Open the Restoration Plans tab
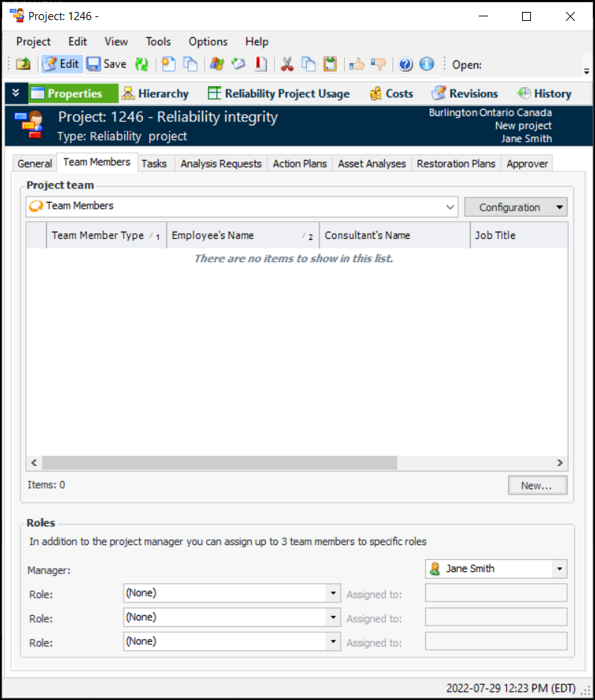 click(456, 163)
